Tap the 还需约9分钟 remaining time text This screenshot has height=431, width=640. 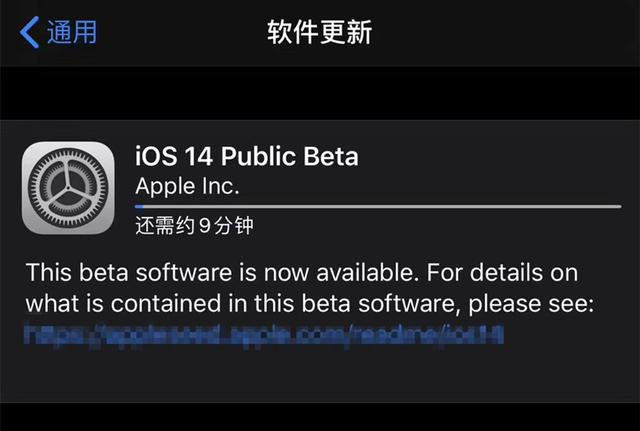[x=194, y=226]
